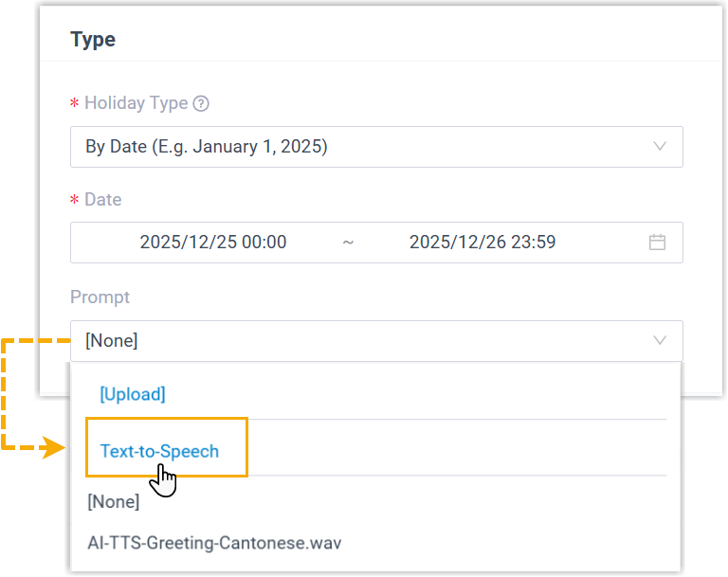Click the red asterisk beside Holiday Type
Image resolution: width=728 pixels, height=577 pixels.
point(74,104)
